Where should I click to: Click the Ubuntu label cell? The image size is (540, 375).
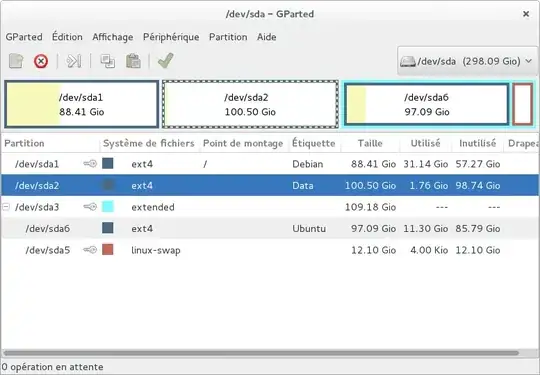[x=309, y=228]
